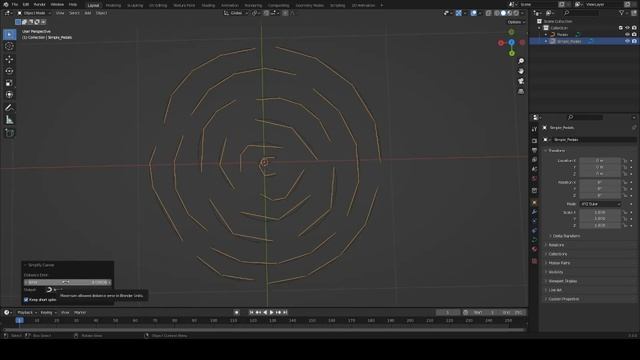Select the Annotate tool
The height and width of the screenshot is (360, 640).
[9, 108]
